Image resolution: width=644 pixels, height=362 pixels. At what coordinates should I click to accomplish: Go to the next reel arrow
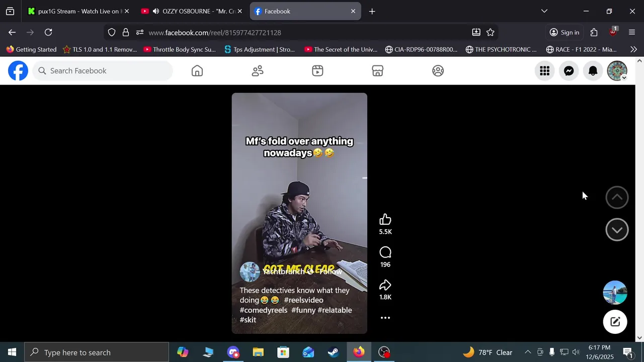pyautogui.click(x=617, y=230)
